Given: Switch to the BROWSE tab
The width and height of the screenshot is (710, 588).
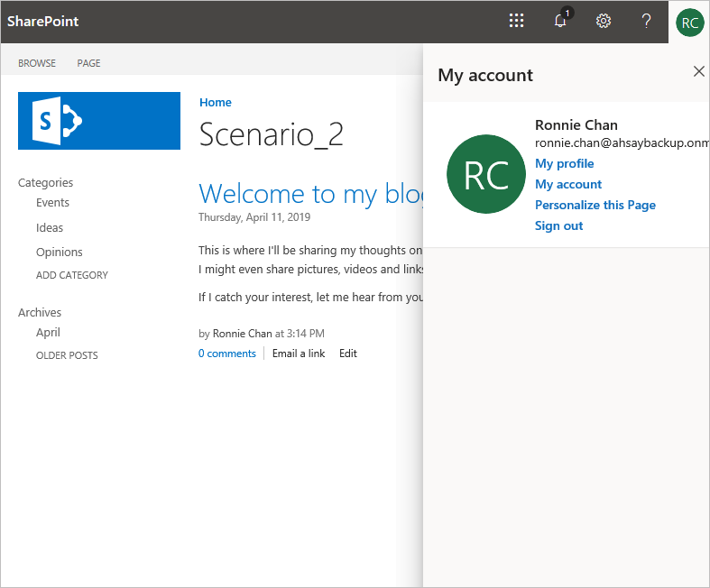Looking at the screenshot, I should (37, 63).
